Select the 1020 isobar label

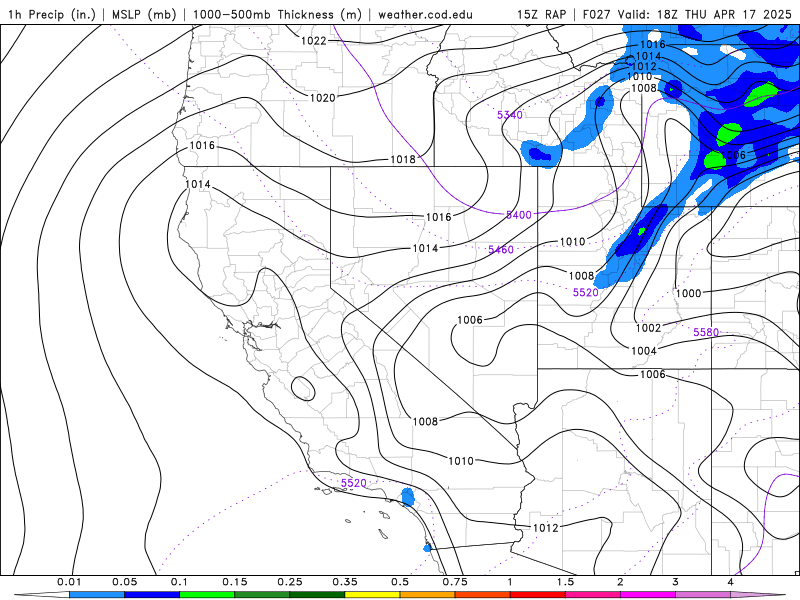coord(322,97)
